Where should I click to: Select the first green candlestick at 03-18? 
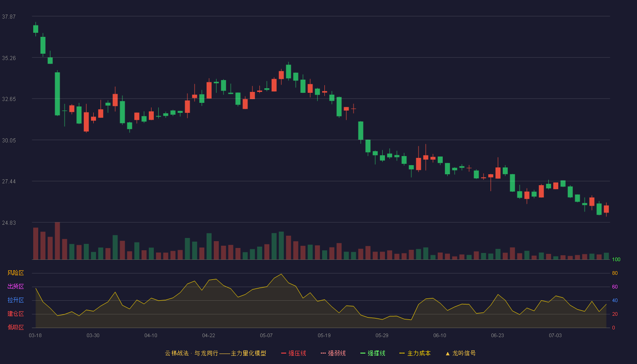pyautogui.click(x=35, y=29)
